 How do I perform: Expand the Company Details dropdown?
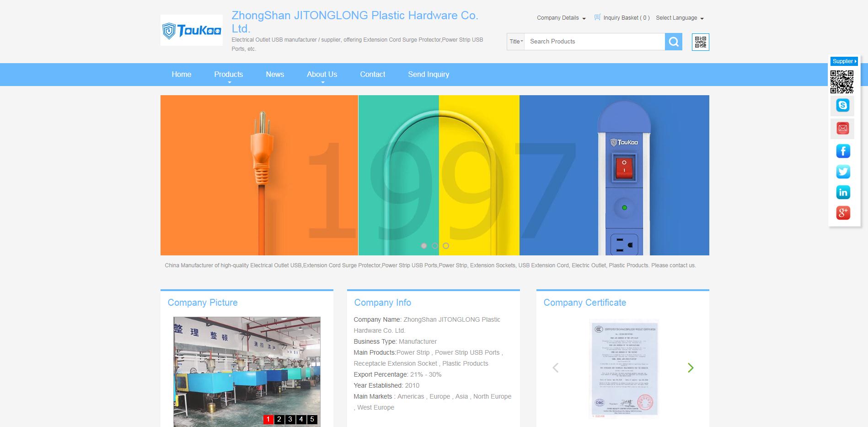561,18
